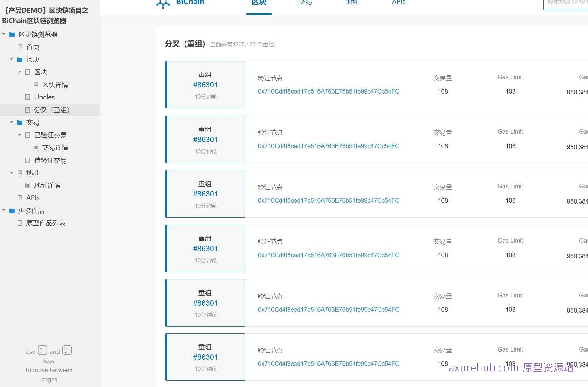Collapse the 区块链浏览器 tree node
Screen dimensions: 588x387
click(x=4, y=34)
